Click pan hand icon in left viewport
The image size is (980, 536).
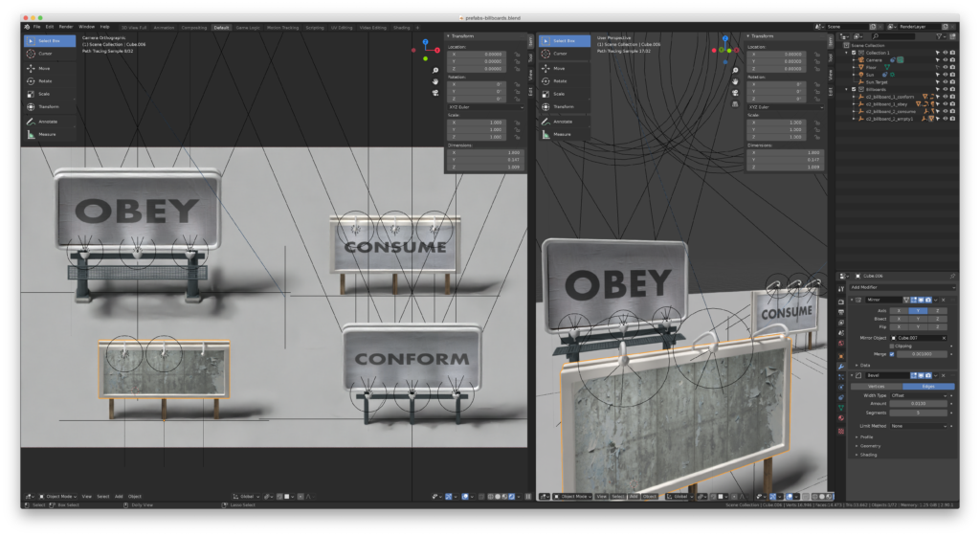pyautogui.click(x=435, y=82)
